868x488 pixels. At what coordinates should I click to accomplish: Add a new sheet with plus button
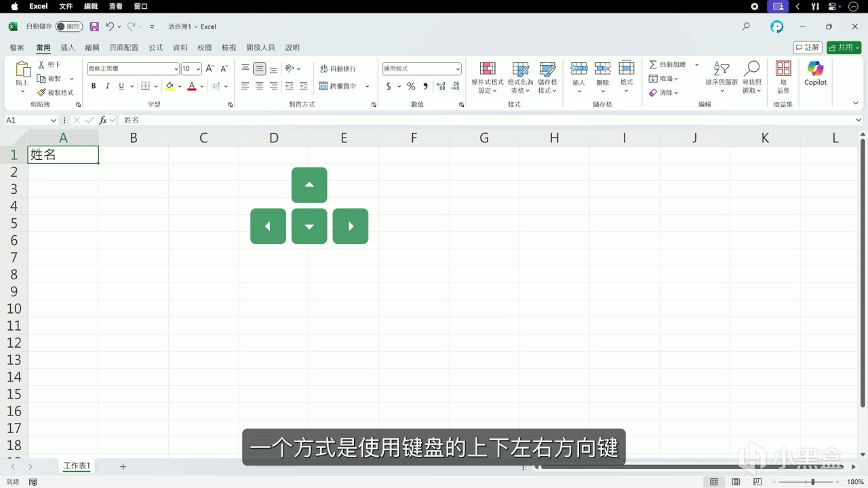click(x=123, y=466)
